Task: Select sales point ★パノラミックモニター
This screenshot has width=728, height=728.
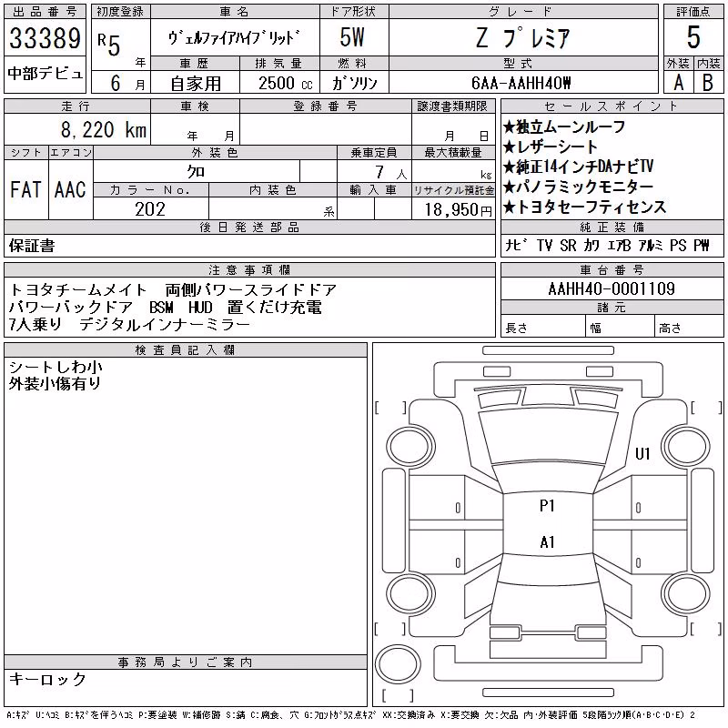Action: coord(579,187)
